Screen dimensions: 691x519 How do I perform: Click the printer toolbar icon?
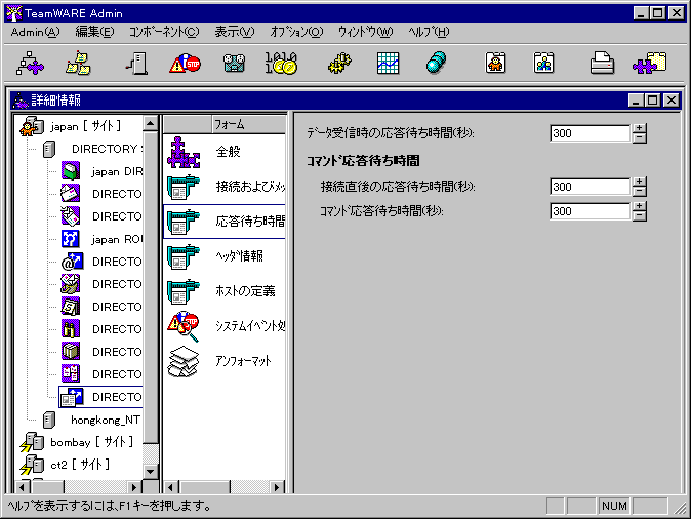(602, 63)
